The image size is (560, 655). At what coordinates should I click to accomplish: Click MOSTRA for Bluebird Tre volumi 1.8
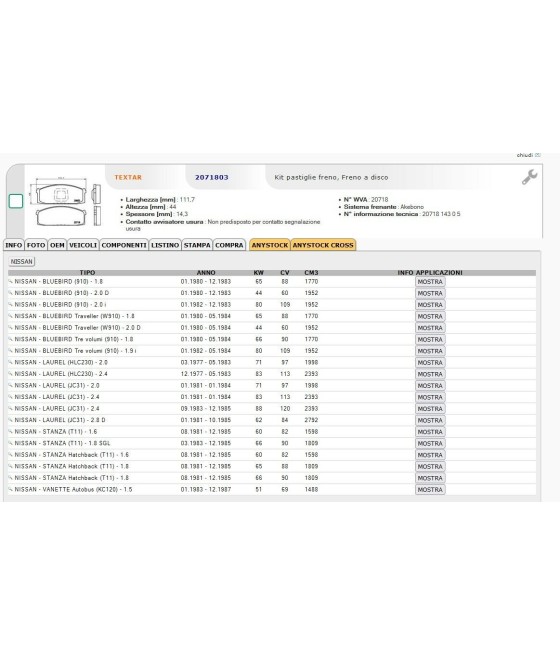point(430,340)
